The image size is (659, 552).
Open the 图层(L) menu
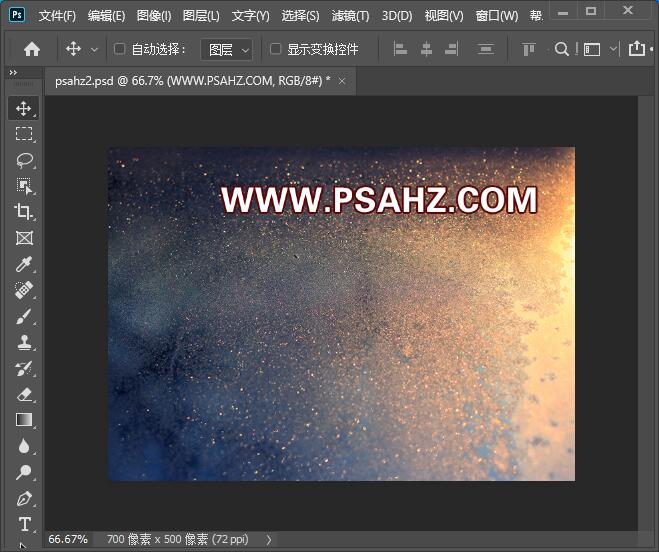(201, 16)
